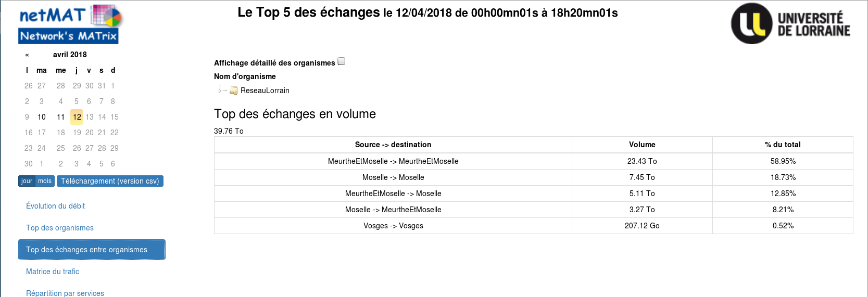Select day 11 in the calendar

(x=61, y=117)
